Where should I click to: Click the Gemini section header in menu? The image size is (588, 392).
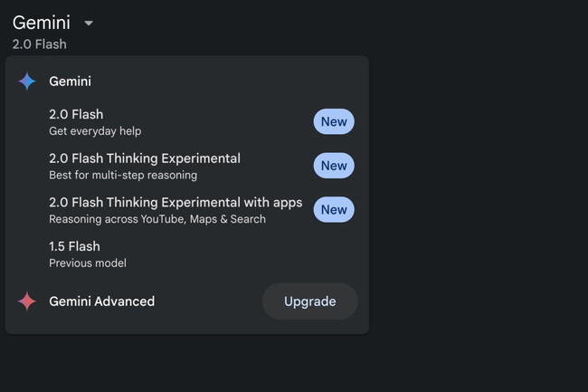pos(70,81)
